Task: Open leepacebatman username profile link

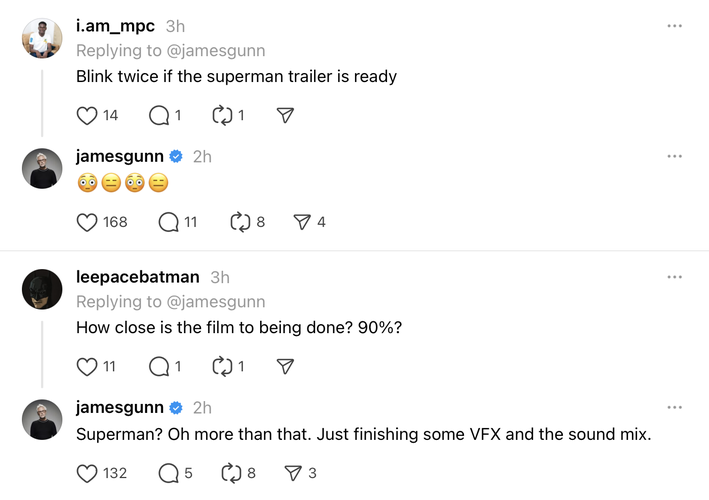Action: 137,277
